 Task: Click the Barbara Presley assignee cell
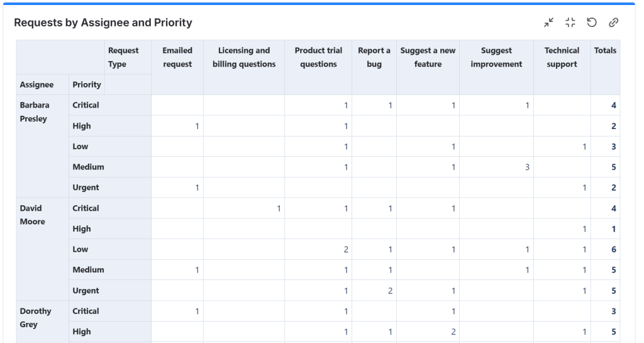[x=34, y=112]
